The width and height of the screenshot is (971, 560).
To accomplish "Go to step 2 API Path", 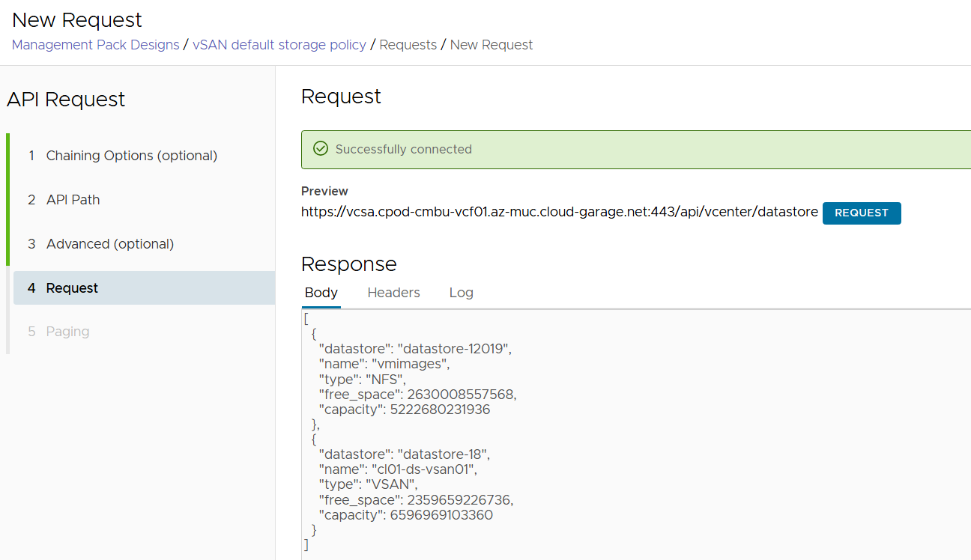I will point(73,200).
